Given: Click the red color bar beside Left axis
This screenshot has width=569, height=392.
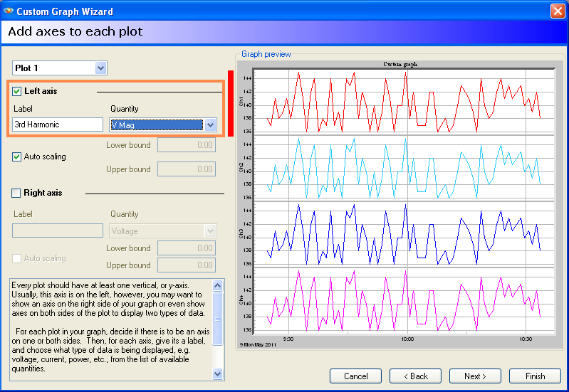Looking at the screenshot, I should click(231, 103).
